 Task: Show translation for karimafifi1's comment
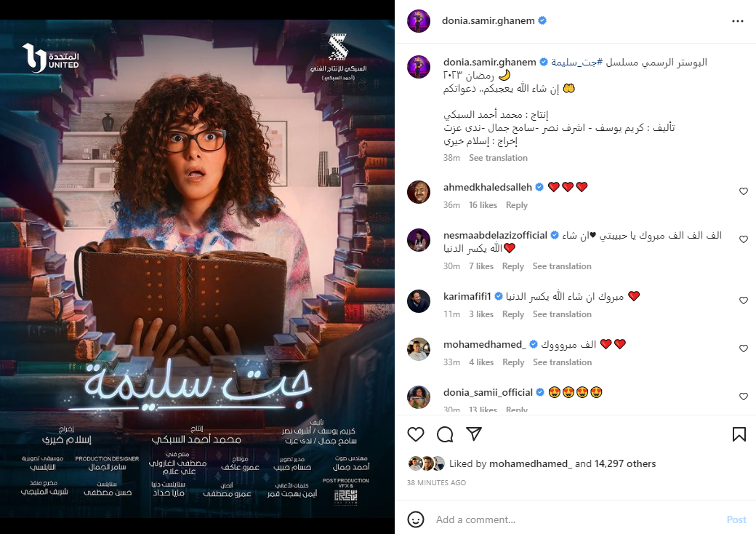562,314
